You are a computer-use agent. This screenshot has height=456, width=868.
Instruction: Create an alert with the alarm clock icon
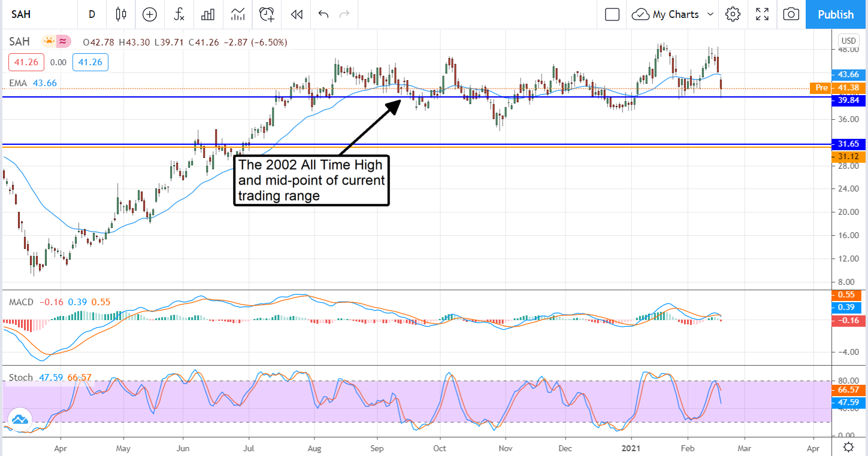click(267, 14)
